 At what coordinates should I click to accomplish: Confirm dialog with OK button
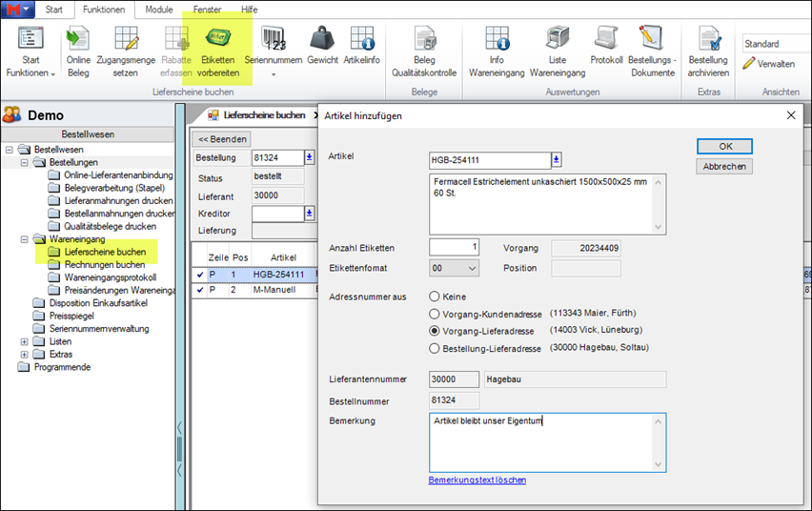(724, 146)
